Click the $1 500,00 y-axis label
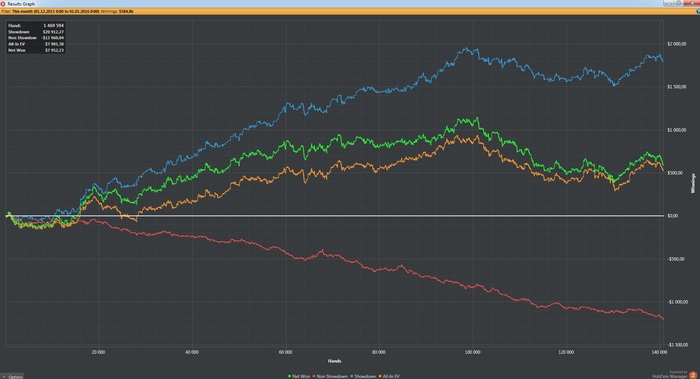 tap(676, 87)
